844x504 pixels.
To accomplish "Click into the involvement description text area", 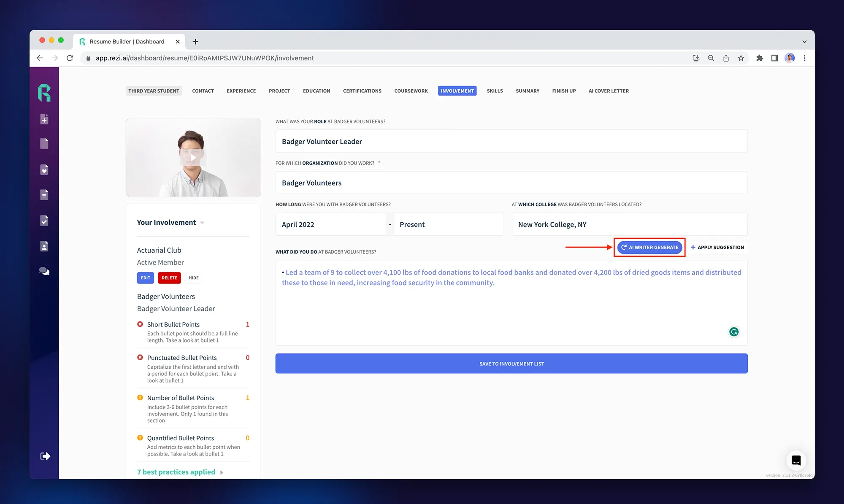I will 511,303.
